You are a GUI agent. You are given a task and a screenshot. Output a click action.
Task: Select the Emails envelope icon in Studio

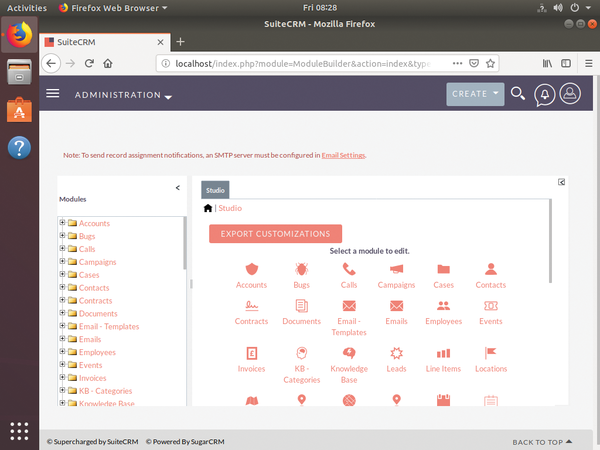(396, 305)
